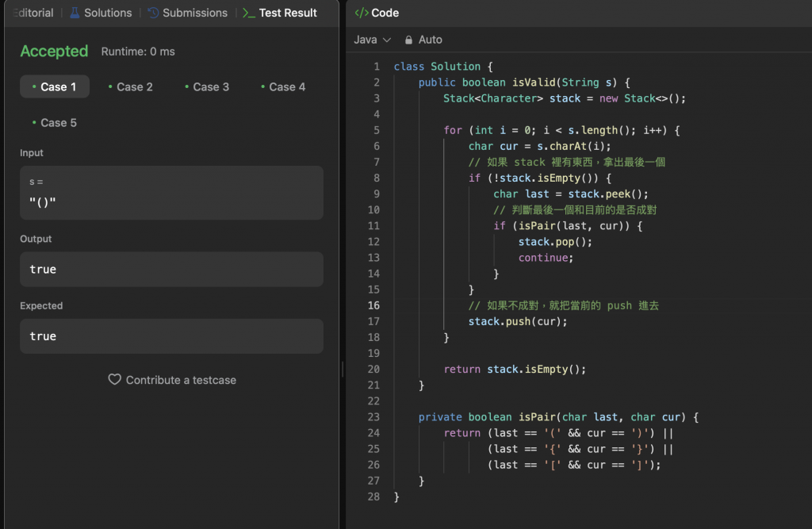Click the Accepted status text
Image resolution: width=812 pixels, height=529 pixels.
(x=54, y=52)
